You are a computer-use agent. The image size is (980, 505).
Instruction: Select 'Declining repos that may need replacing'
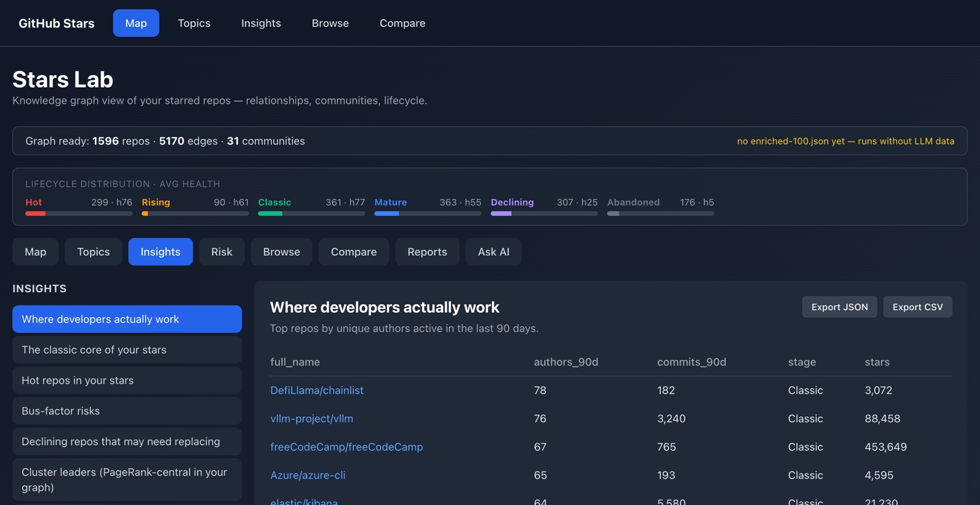127,441
